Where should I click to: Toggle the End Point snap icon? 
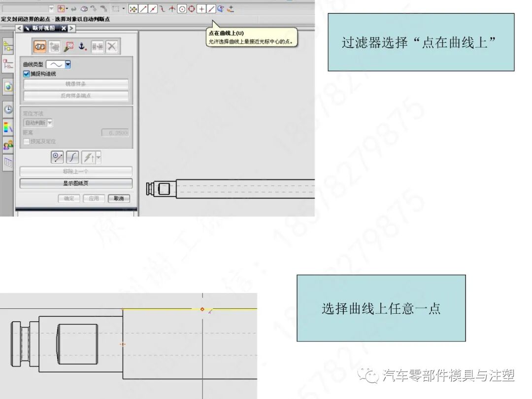coord(143,9)
